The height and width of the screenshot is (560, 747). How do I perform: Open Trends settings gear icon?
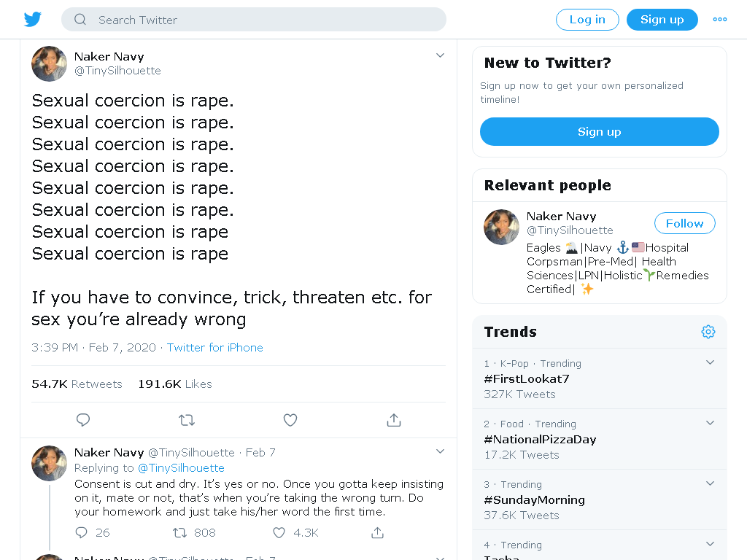(x=708, y=332)
